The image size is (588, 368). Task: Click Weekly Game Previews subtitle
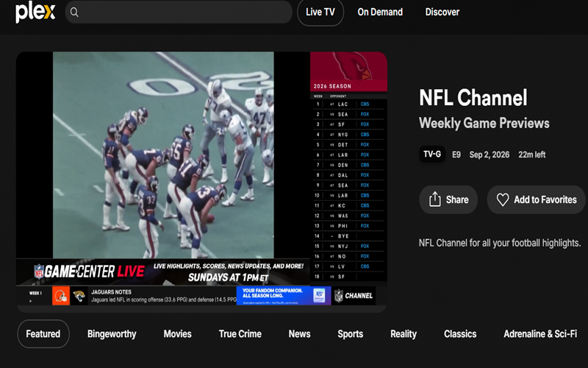pos(484,123)
